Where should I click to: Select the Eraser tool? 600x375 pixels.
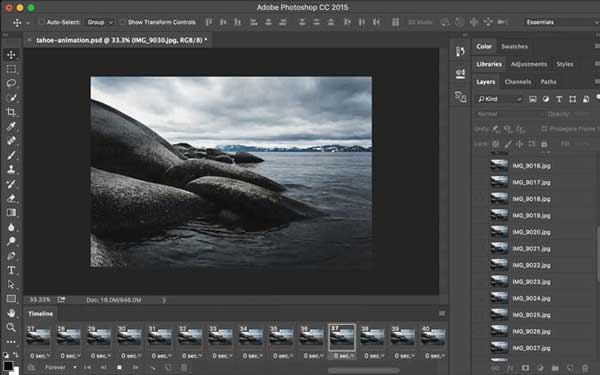pyautogui.click(x=11, y=198)
